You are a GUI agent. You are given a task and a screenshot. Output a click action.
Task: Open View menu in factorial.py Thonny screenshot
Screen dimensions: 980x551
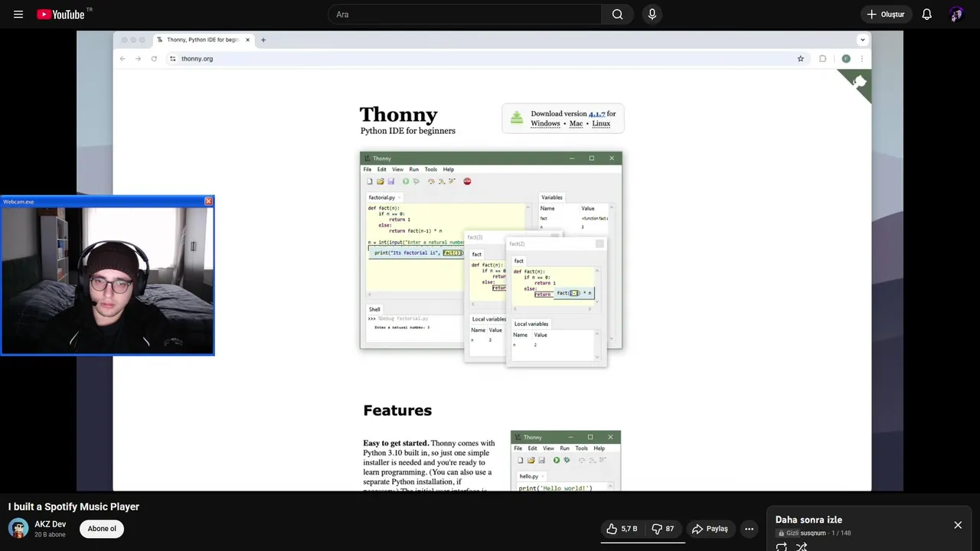(x=397, y=169)
